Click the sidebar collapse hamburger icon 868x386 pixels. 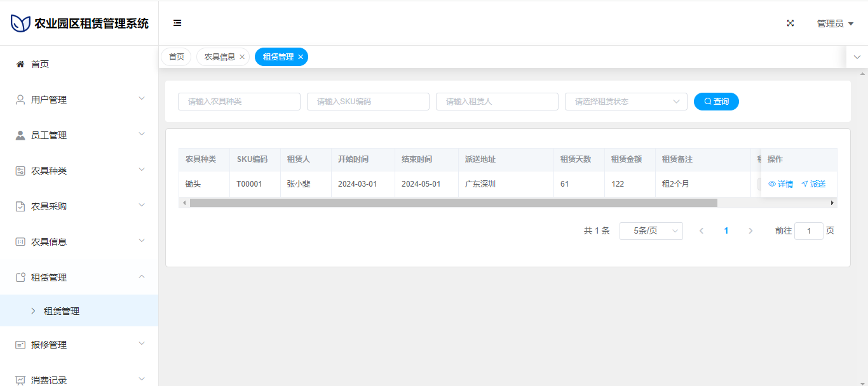coord(177,23)
